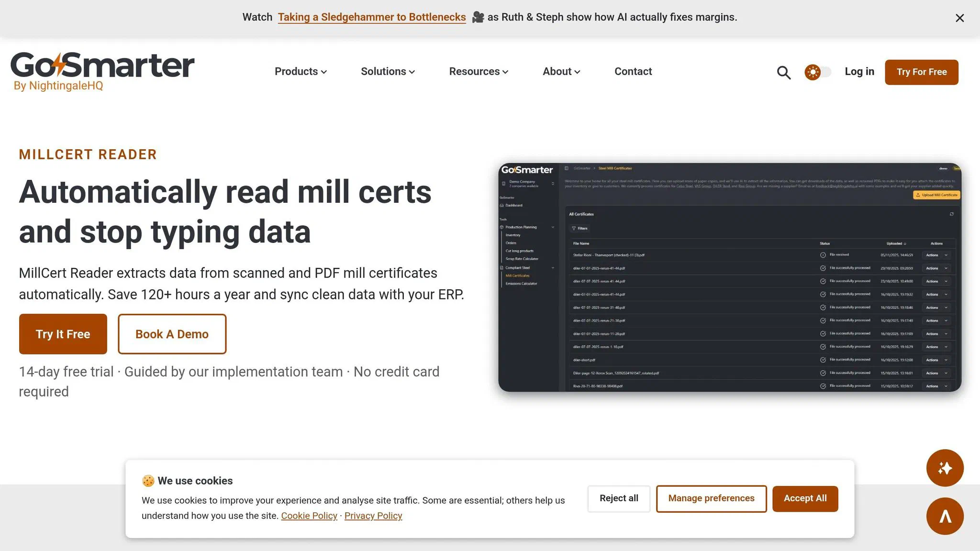Open the Cookie Policy link
Viewport: 980px width, 551px height.
[309, 516]
